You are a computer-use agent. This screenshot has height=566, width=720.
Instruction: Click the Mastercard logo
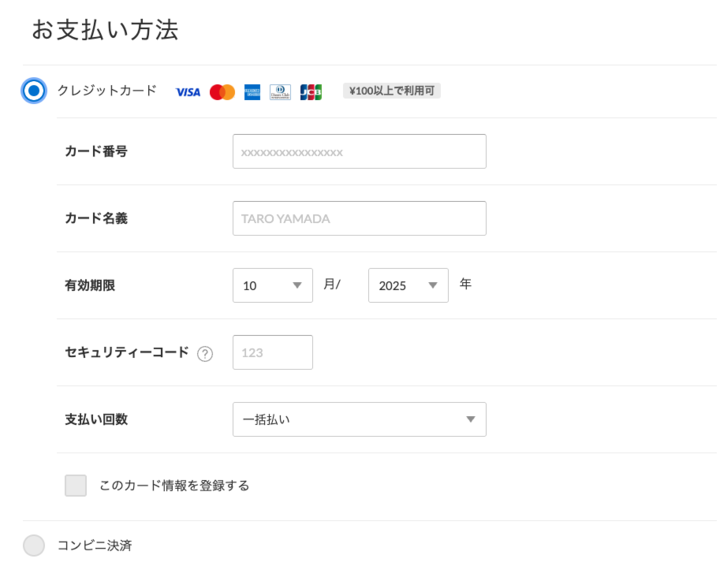point(222,92)
